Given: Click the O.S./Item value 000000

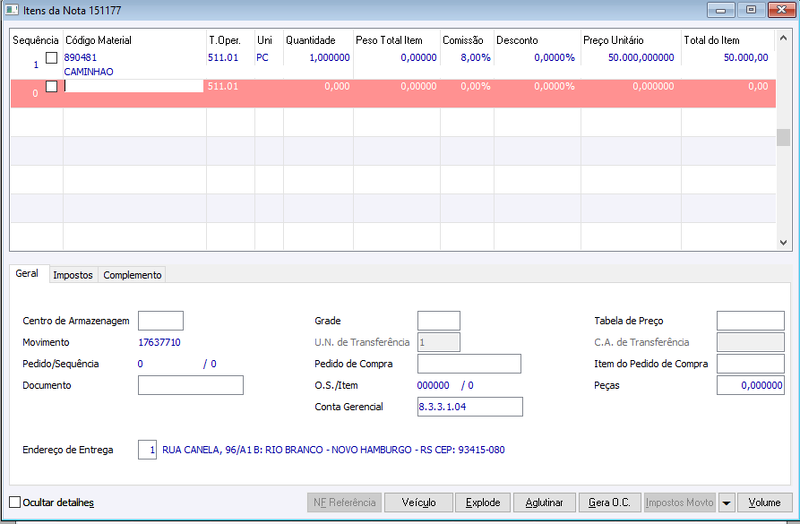Looking at the screenshot, I should 433,386.
